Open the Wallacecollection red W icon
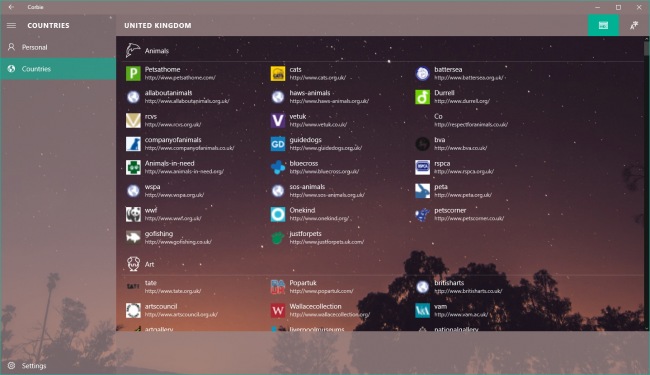 point(278,310)
